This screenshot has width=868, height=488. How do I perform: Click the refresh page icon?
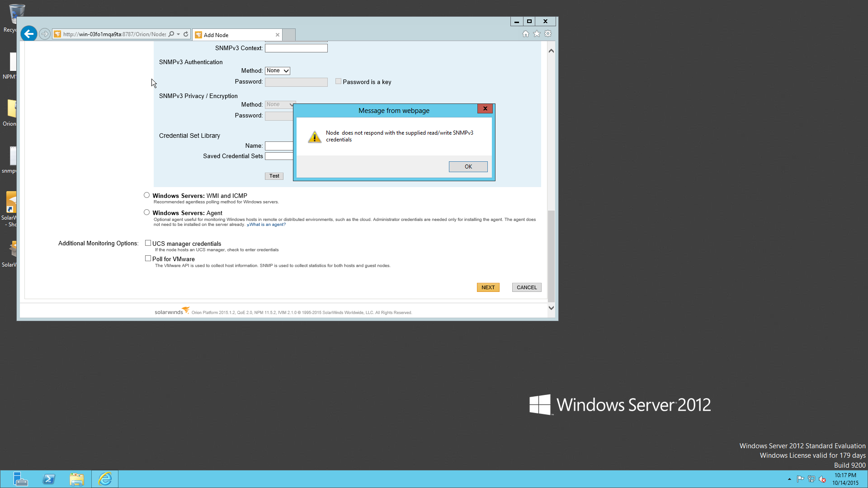(186, 34)
